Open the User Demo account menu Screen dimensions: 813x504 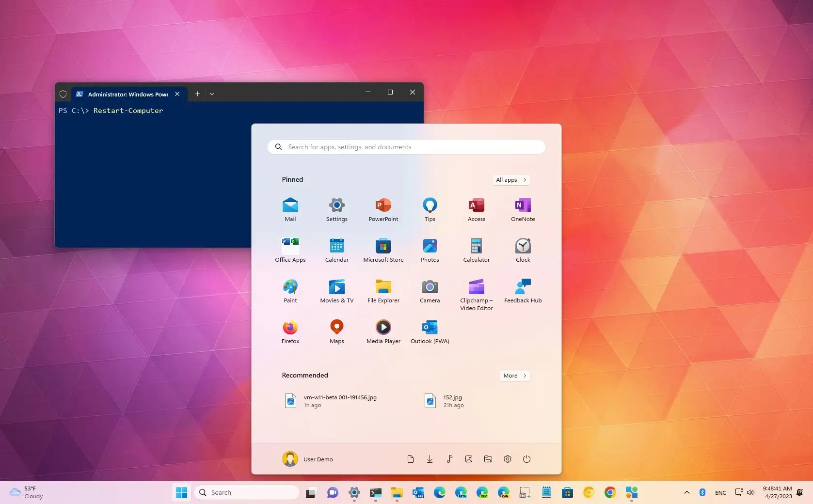click(308, 459)
